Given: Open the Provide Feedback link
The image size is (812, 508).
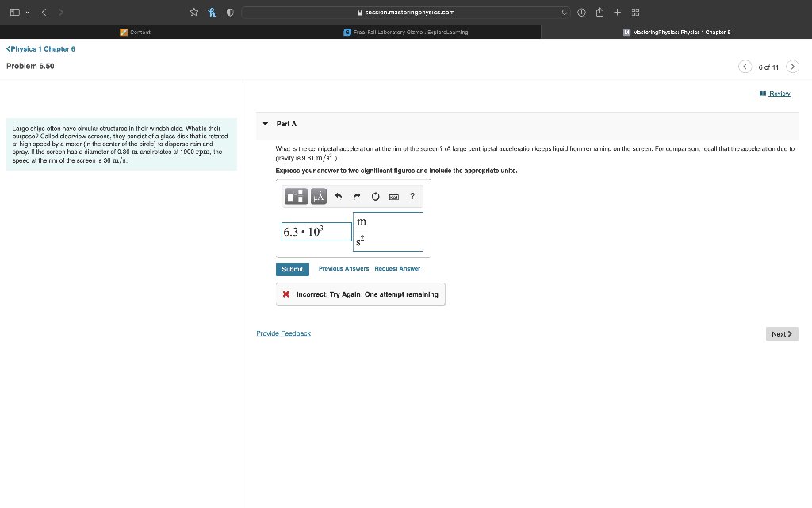Looking at the screenshot, I should coord(283,333).
